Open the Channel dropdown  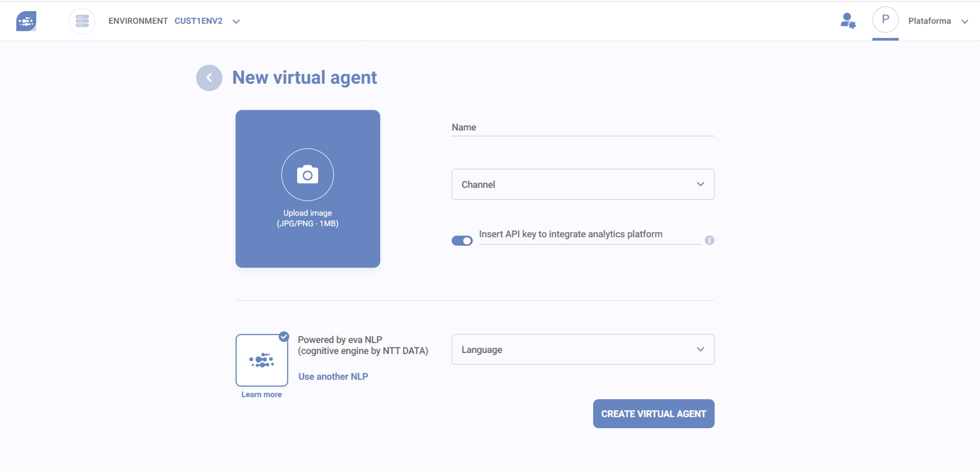(x=583, y=184)
